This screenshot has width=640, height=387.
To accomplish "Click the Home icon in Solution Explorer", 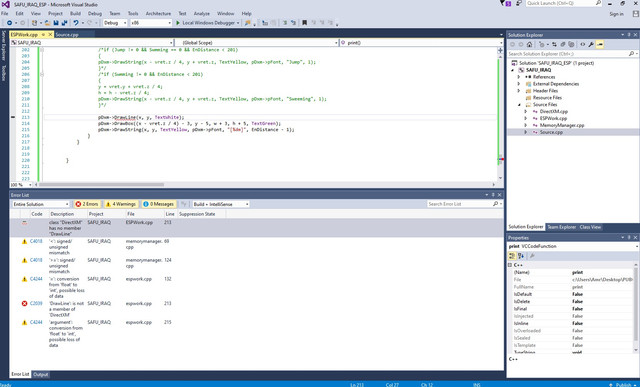I will 529,44.
